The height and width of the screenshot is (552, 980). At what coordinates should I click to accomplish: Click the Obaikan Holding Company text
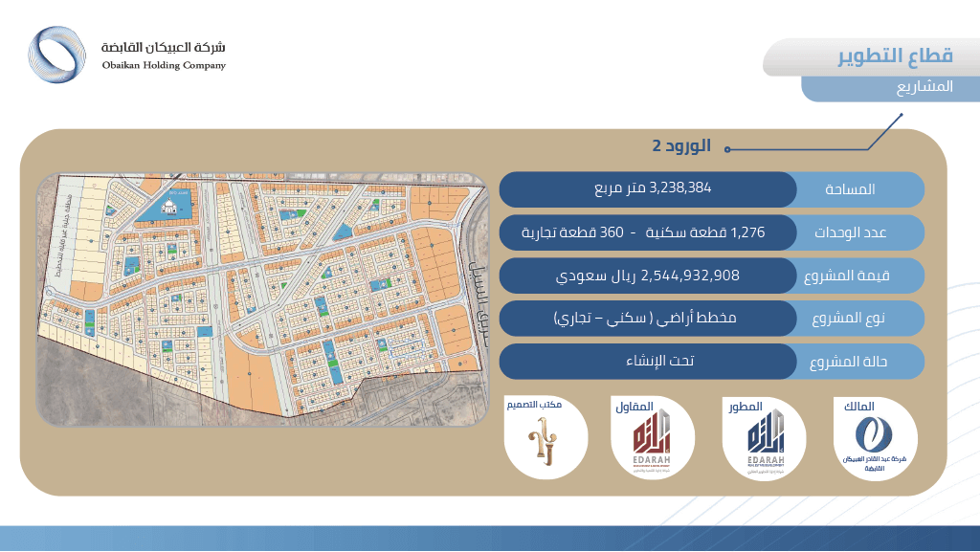[x=164, y=65]
